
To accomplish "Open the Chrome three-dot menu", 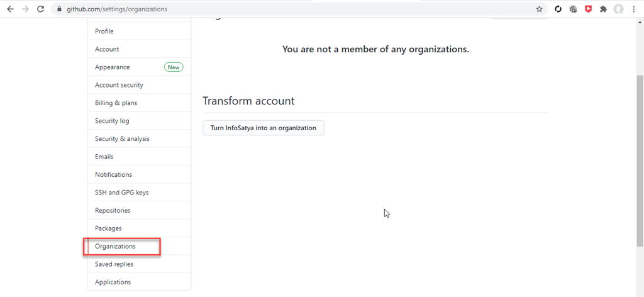I will click(634, 9).
